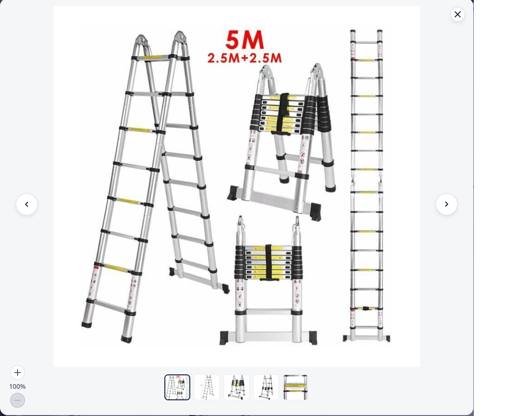Click the collapsed ladder at the bottom center
The image size is (532, 416).
coord(268,280)
